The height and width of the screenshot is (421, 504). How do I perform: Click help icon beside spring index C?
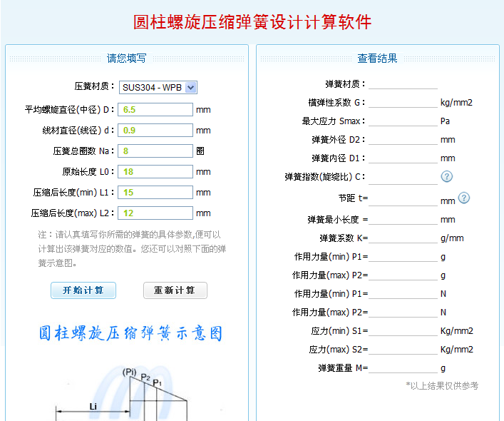click(x=447, y=177)
